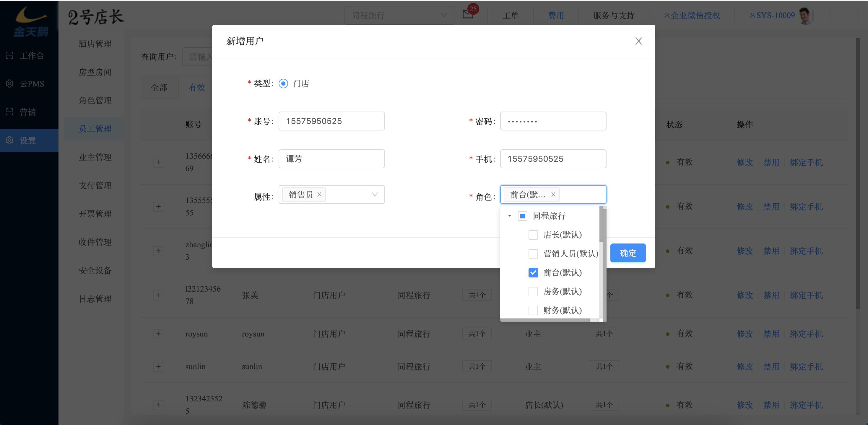Open 工作台 in the left sidebar
868x425 pixels.
click(x=29, y=55)
